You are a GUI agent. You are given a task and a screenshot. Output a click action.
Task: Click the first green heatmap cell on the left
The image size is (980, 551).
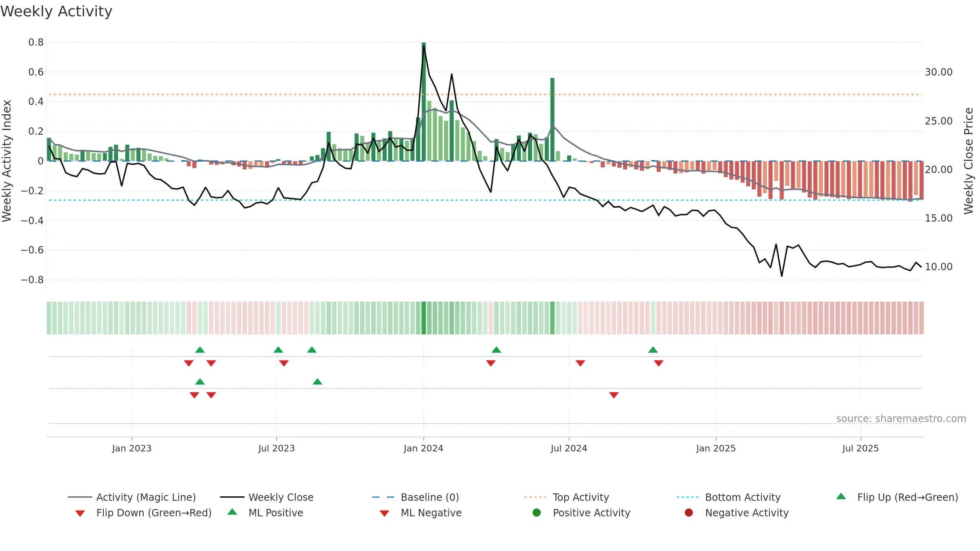[49, 318]
